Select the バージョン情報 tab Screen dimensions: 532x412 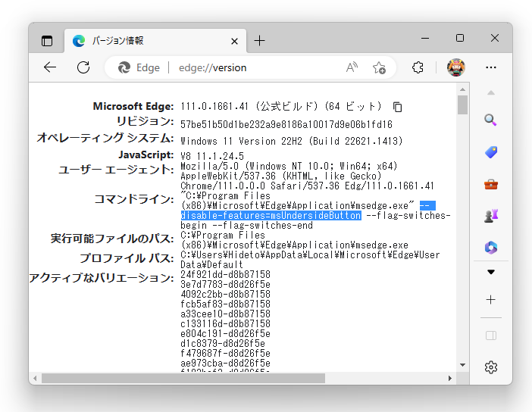[x=155, y=41]
